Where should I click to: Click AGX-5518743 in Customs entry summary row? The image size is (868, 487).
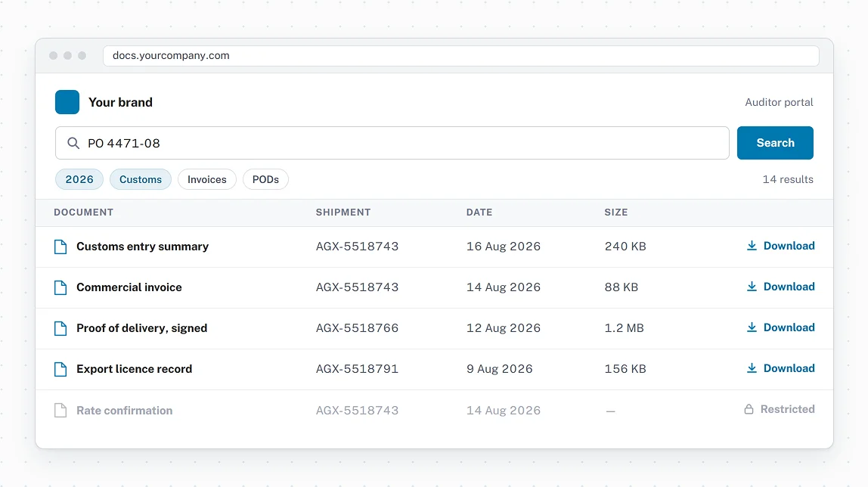click(357, 247)
